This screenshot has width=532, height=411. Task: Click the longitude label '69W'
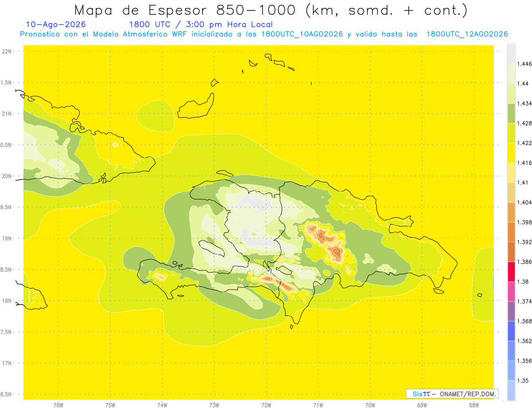(x=422, y=405)
